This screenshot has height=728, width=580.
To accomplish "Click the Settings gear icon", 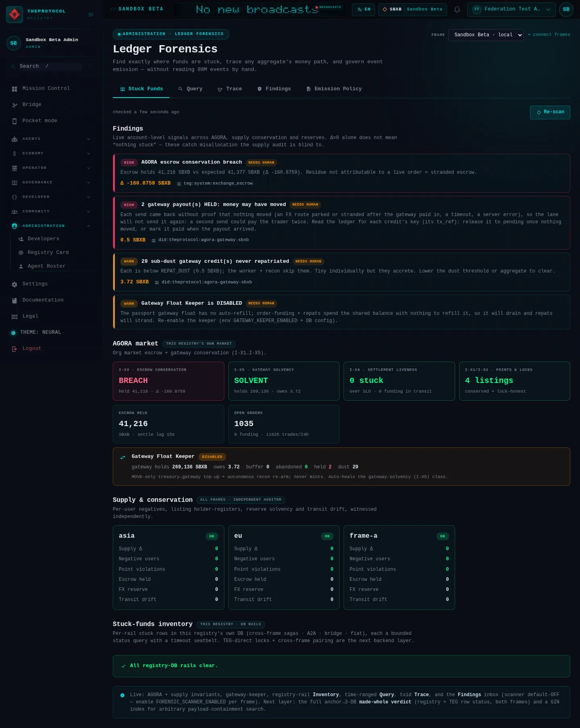I will (14, 284).
